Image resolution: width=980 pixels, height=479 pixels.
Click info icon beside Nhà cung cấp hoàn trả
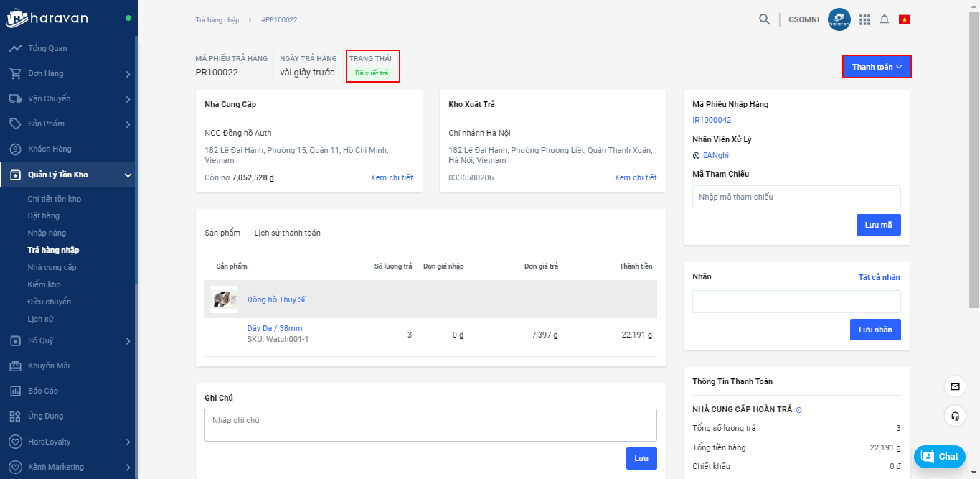point(799,410)
